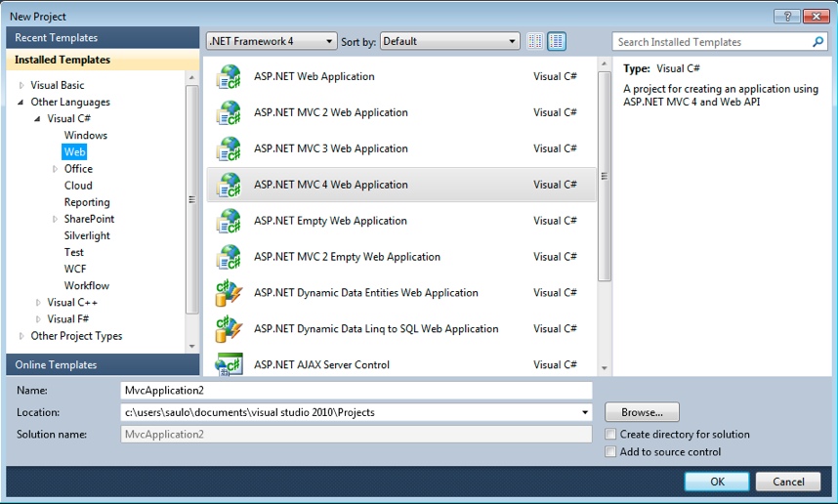
Task: Click the template list scroll up arrow
Action: [604, 64]
